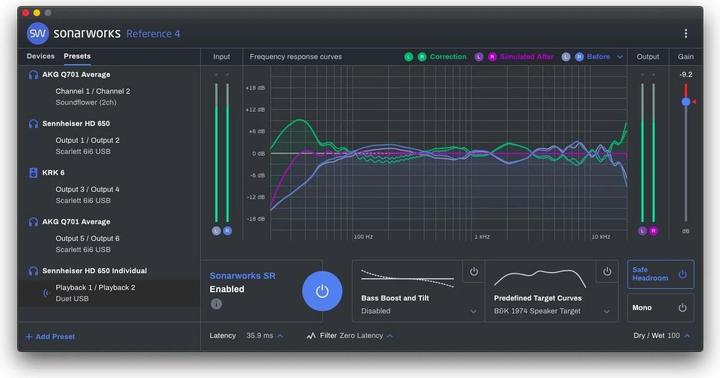Viewport: 720px width, 378px height.
Task: Toggle the purple L Simulated After curve
Action: 479,57
